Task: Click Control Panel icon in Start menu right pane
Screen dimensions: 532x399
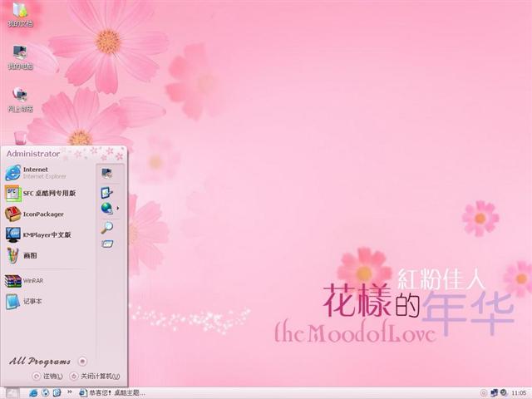Action: point(106,193)
